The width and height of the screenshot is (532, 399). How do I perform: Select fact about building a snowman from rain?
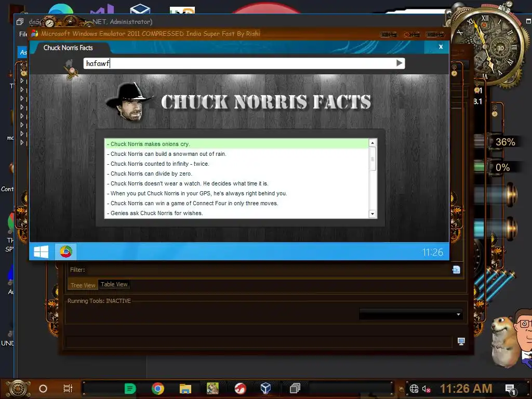tap(236, 154)
